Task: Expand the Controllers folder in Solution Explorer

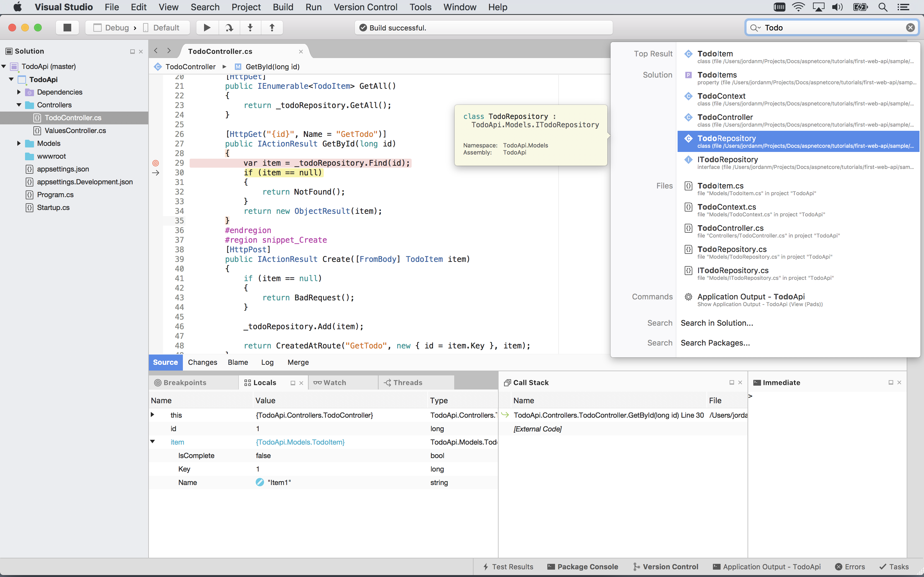Action: (19, 105)
